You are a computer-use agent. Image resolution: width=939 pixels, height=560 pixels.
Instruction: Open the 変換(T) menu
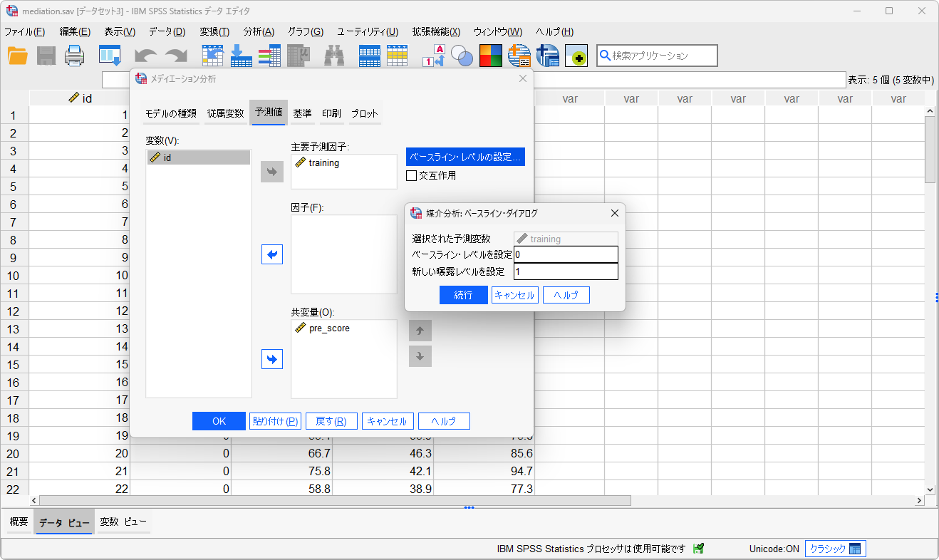coord(214,32)
